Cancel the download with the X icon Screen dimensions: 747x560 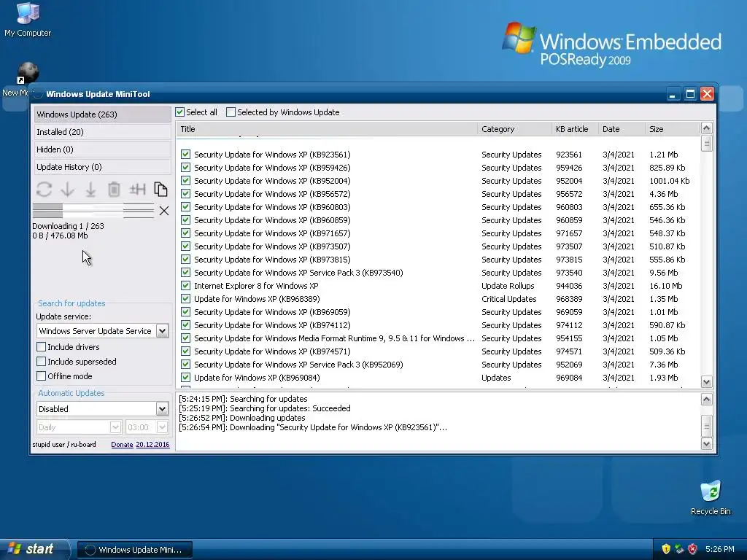164,211
